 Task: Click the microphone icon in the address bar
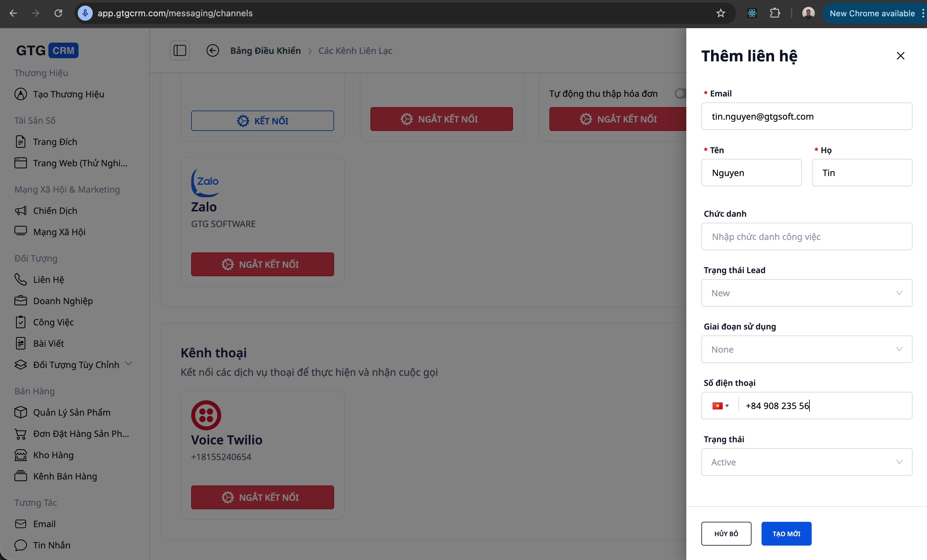(85, 13)
